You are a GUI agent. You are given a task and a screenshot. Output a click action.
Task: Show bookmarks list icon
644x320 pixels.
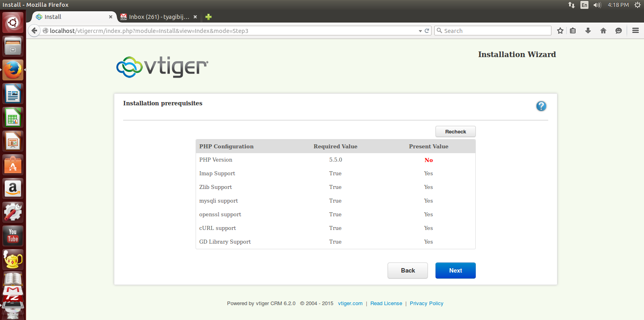573,31
